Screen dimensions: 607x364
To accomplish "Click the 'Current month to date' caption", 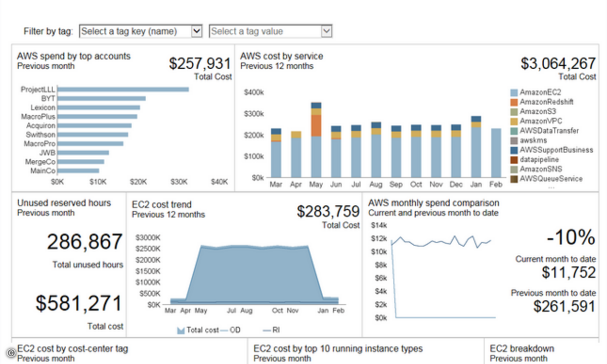I will tap(556, 259).
